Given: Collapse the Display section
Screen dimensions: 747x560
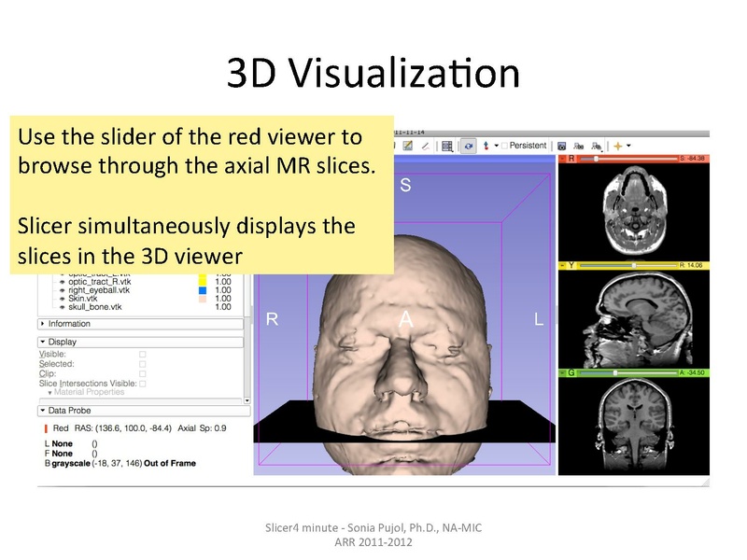Looking at the screenshot, I should tap(141, 342).
